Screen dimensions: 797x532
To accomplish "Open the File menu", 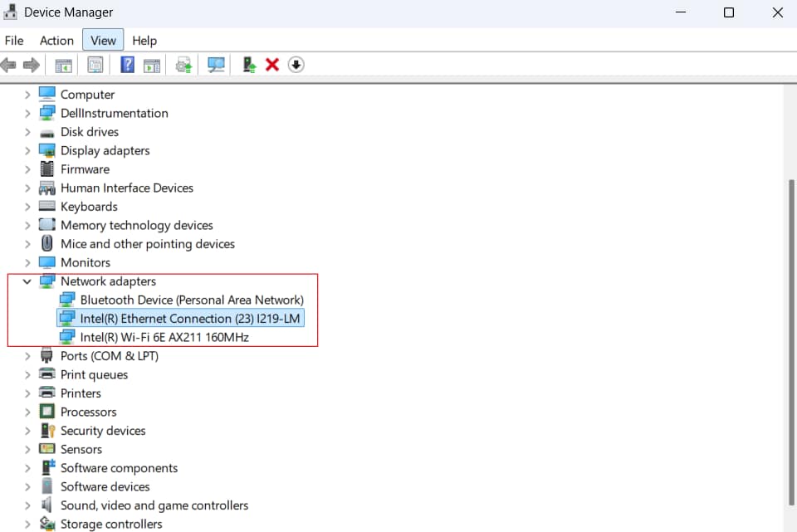I will coord(14,41).
